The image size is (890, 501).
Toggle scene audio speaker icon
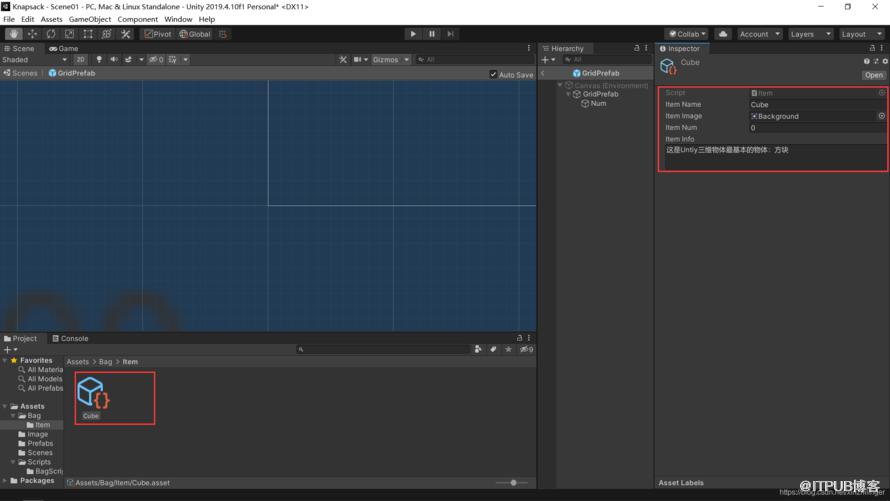point(114,60)
